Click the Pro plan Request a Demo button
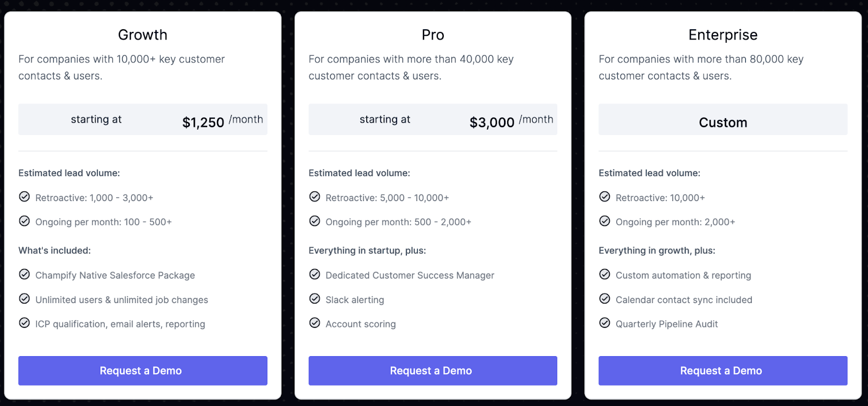The image size is (868, 406). 433,371
